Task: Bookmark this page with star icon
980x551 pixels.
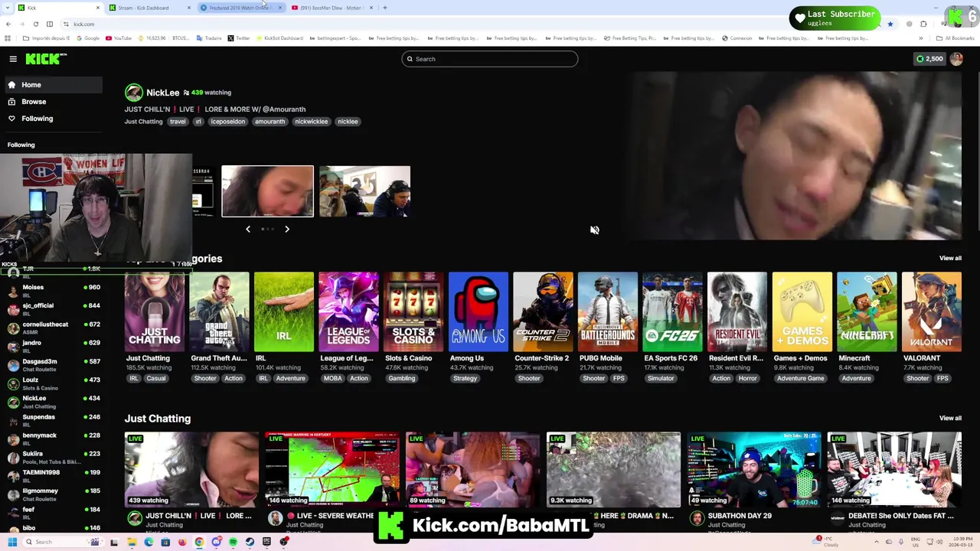Action: pyautogui.click(x=890, y=24)
